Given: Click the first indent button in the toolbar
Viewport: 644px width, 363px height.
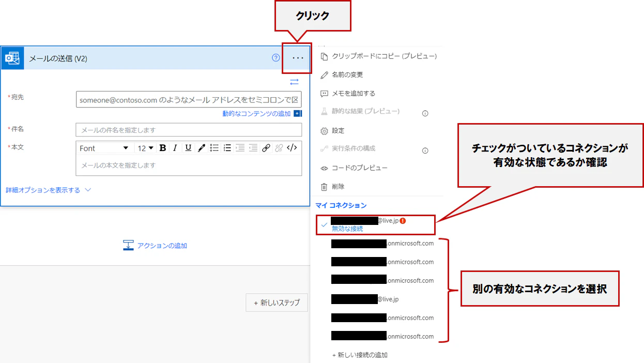Looking at the screenshot, I should [x=240, y=148].
